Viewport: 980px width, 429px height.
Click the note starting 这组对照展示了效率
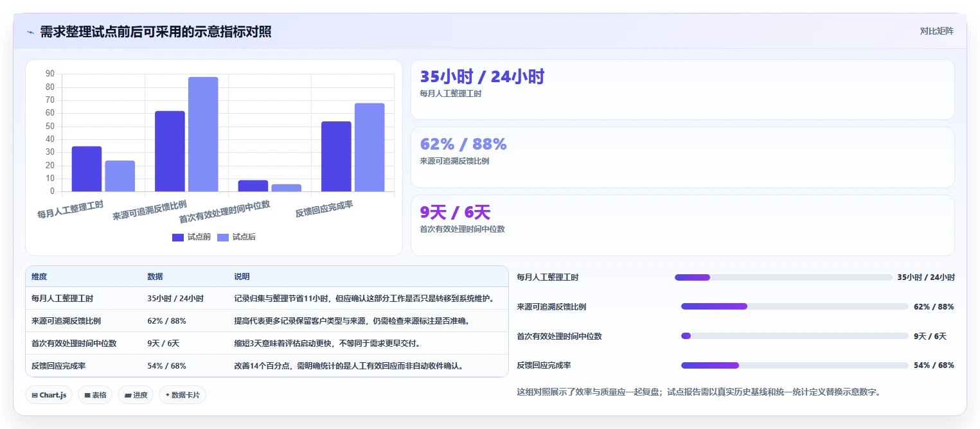coord(698,391)
